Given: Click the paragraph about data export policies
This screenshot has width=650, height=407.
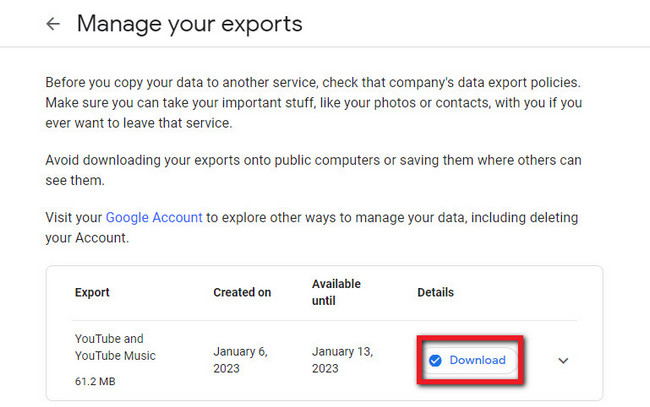Looking at the screenshot, I should 313,102.
